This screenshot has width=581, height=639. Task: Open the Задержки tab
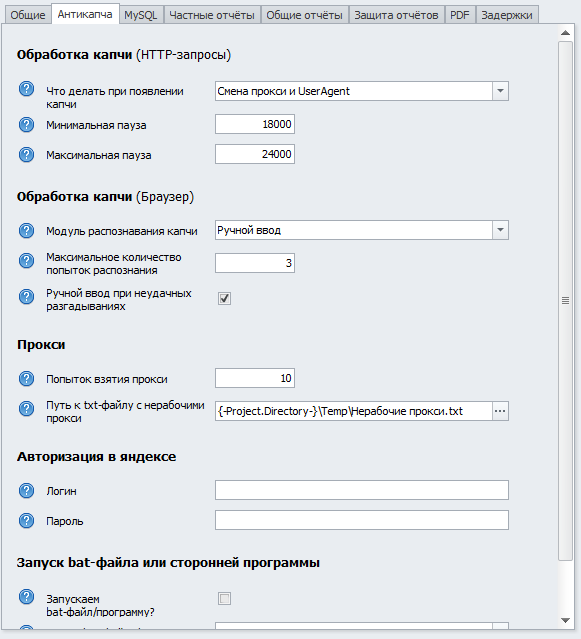507,15
